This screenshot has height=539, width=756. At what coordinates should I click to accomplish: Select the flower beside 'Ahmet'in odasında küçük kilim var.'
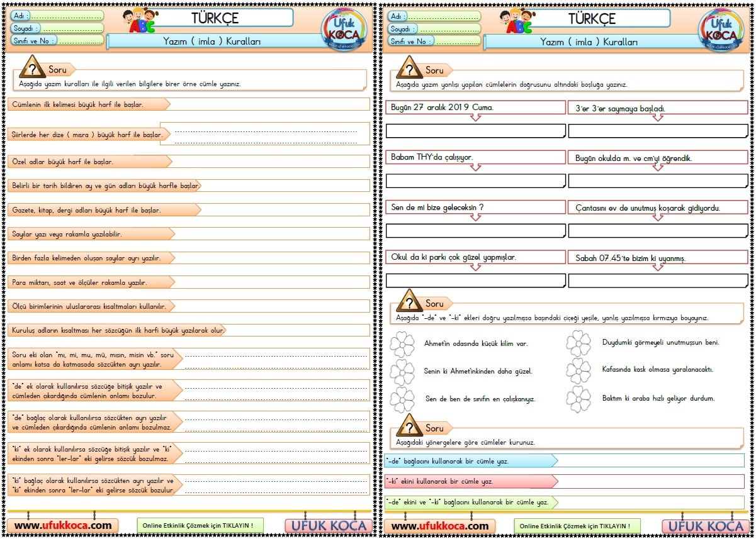click(402, 345)
